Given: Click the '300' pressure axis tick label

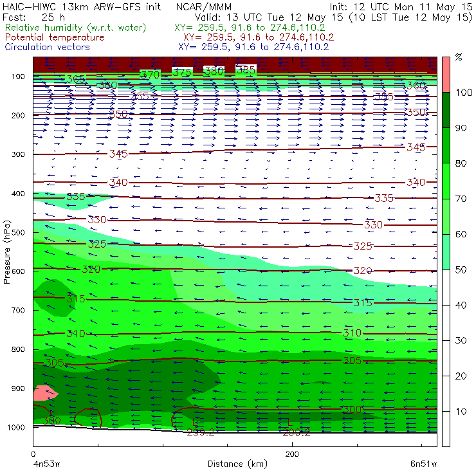Looking at the screenshot, I should (18, 154).
